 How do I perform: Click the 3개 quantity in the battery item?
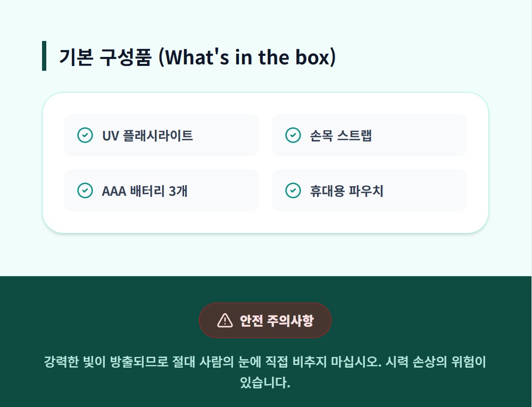pyautogui.click(x=178, y=191)
